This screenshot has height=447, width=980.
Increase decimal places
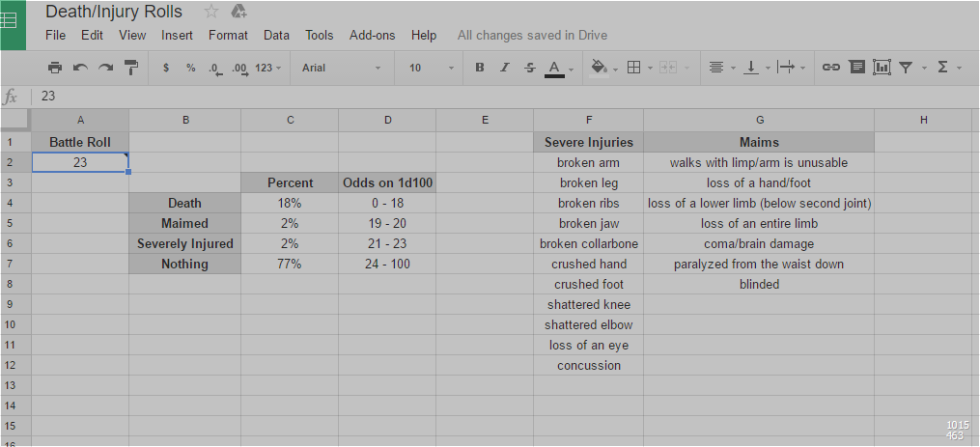pyautogui.click(x=240, y=69)
